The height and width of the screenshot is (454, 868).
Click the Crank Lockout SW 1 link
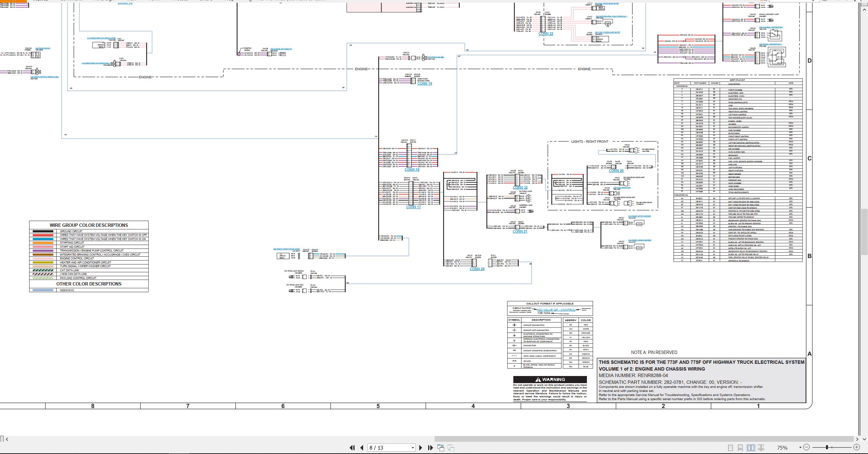(770, 44)
